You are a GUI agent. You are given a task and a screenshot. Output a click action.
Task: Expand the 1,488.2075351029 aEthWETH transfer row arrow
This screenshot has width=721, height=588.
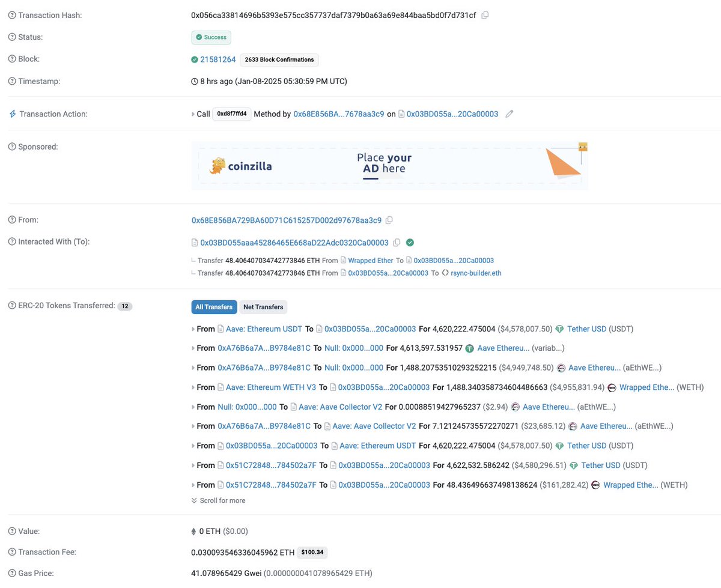click(x=193, y=368)
